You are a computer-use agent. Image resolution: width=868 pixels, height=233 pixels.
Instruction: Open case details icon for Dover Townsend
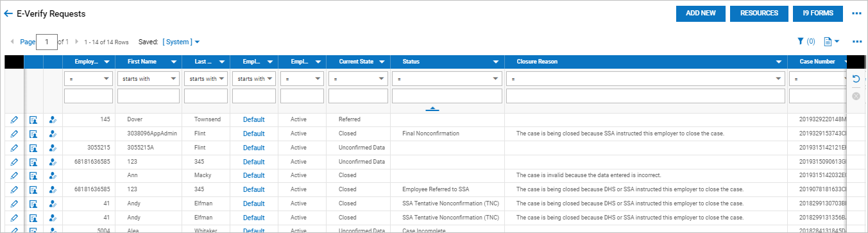coord(33,119)
